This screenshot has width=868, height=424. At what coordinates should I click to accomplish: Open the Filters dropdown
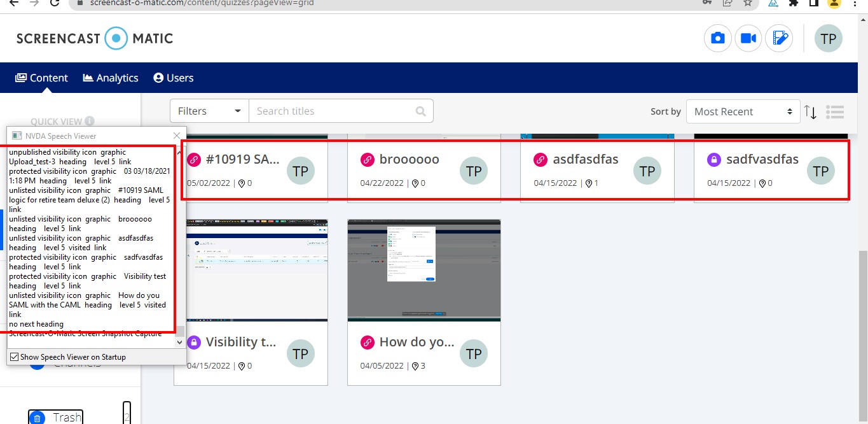[209, 110]
